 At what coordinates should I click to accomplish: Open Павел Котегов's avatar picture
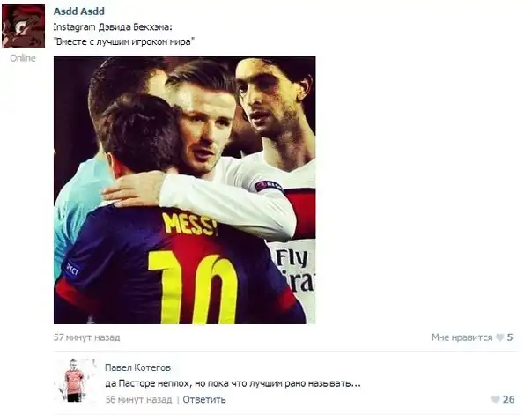[75, 381]
